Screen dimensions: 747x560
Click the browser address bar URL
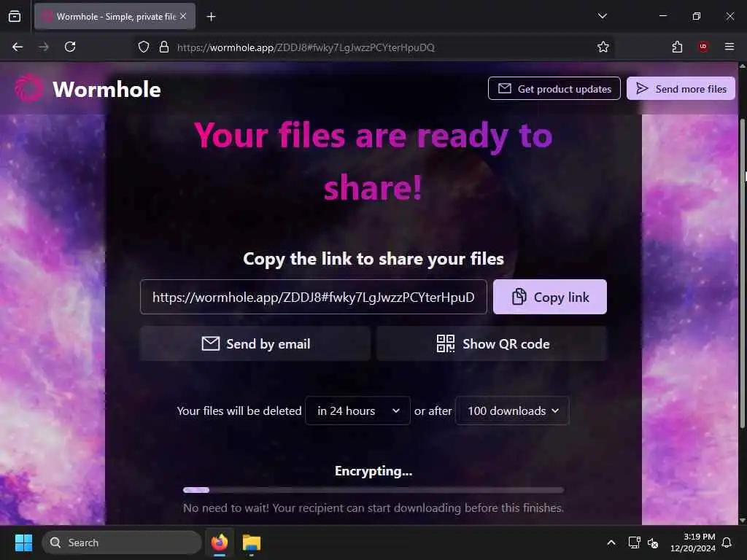[306, 47]
